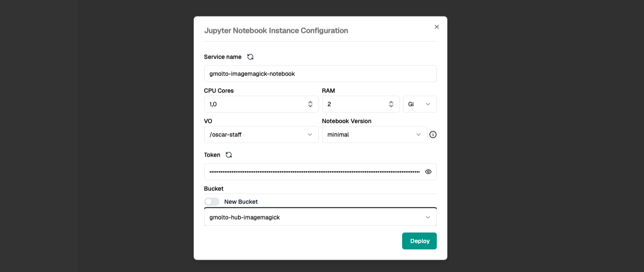Image resolution: width=644 pixels, height=272 pixels.
Task: Select the masked Token input field
Action: 314,172
